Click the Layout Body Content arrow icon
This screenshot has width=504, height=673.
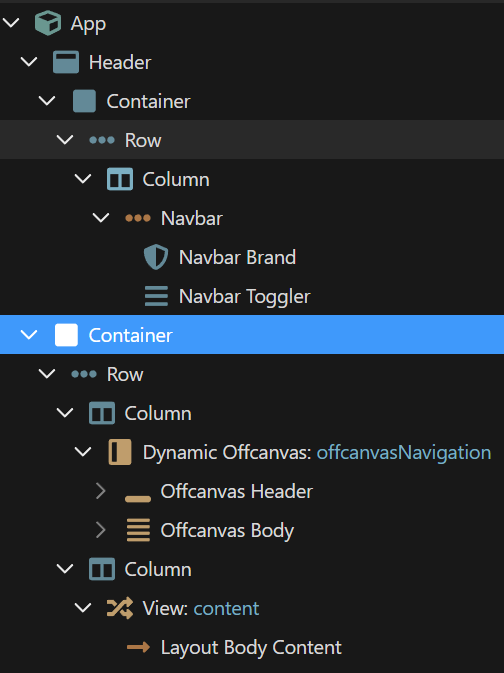(138, 647)
